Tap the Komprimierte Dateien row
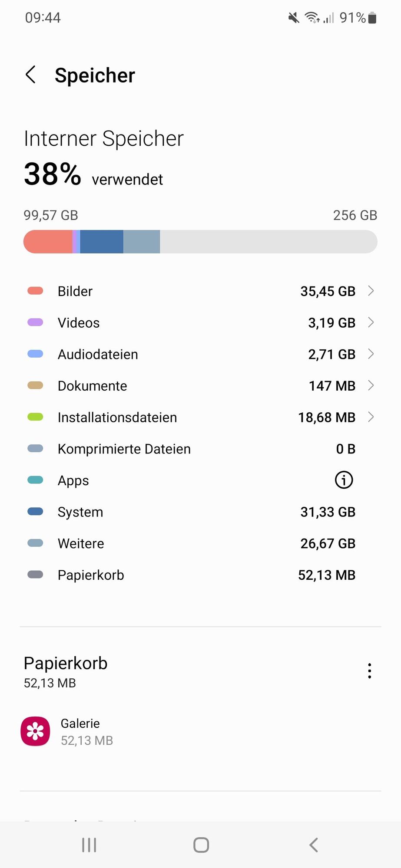 pyautogui.click(x=200, y=449)
